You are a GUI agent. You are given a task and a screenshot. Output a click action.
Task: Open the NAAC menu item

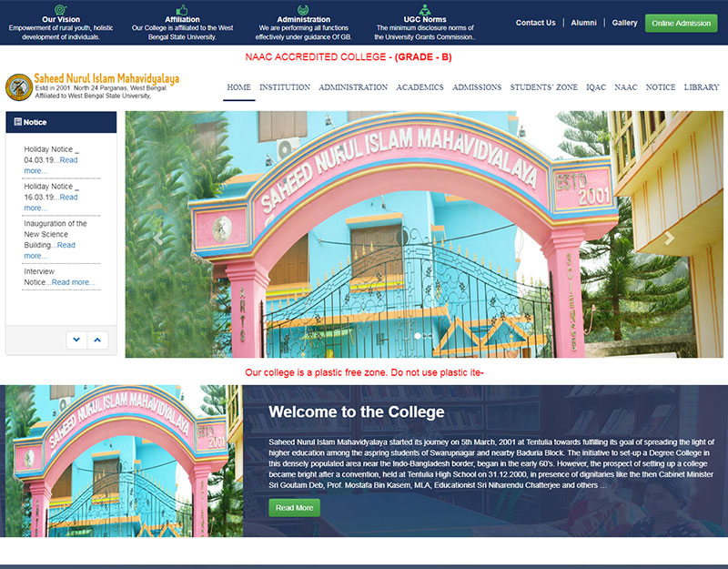click(625, 86)
